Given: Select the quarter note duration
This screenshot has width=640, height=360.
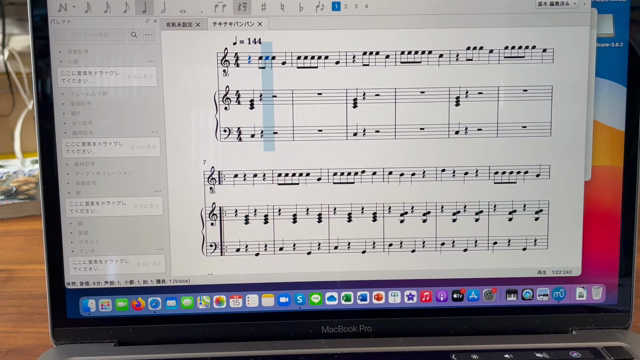Looking at the screenshot, I should (144, 7).
